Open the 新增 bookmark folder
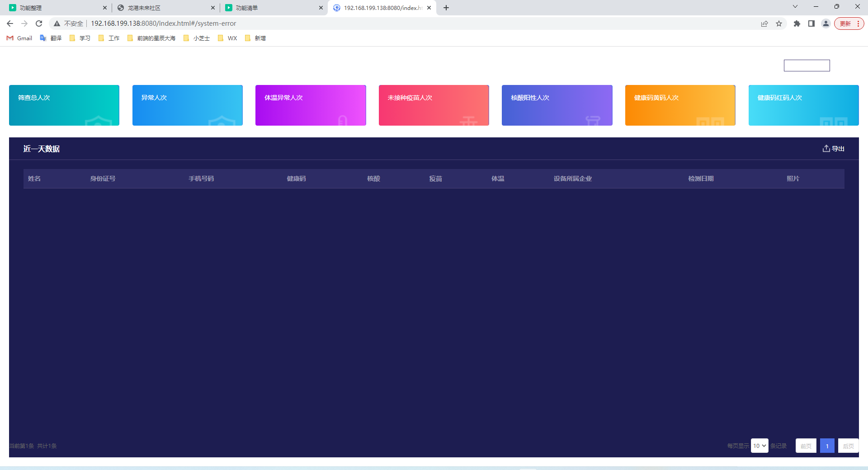 tap(255, 38)
